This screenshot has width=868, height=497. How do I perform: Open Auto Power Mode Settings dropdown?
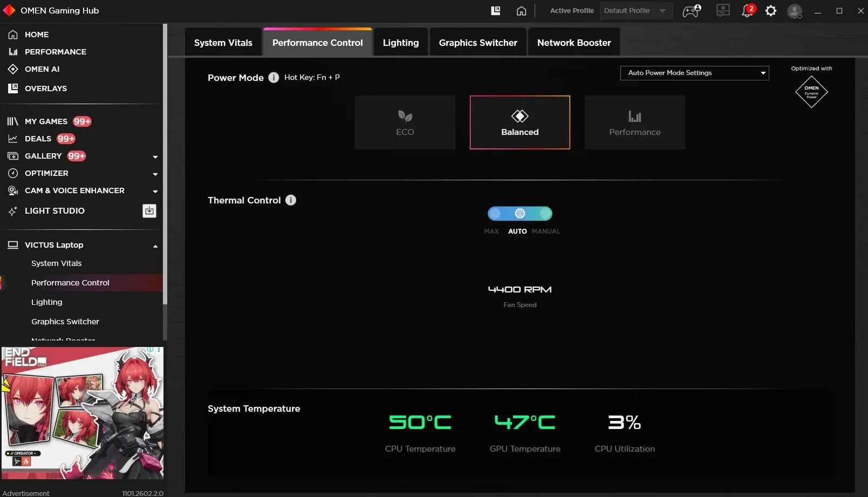pos(695,73)
